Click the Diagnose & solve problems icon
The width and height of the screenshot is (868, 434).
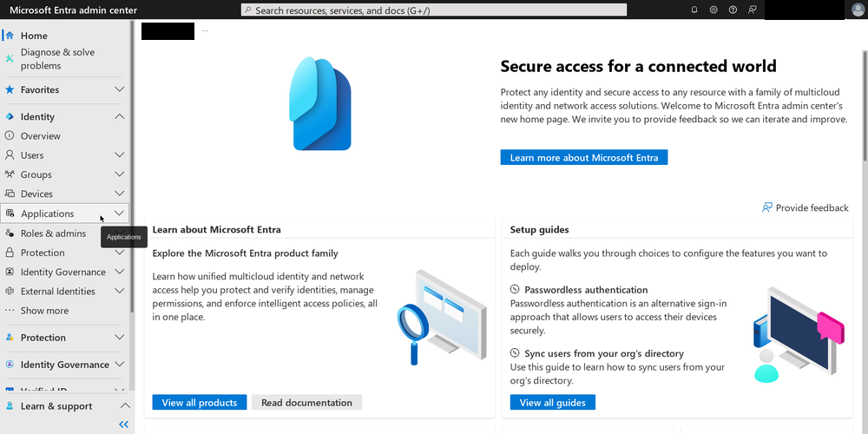(10, 59)
